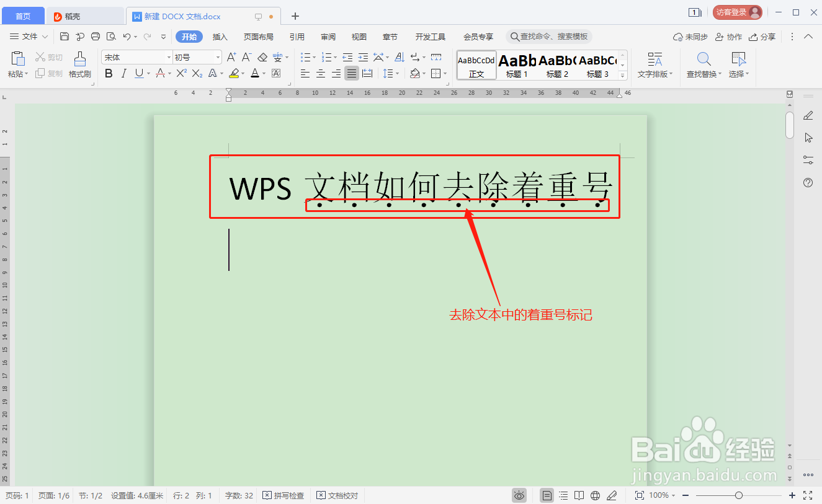The height and width of the screenshot is (504, 822).
Task: Click the Character Border icon
Action: point(276,74)
